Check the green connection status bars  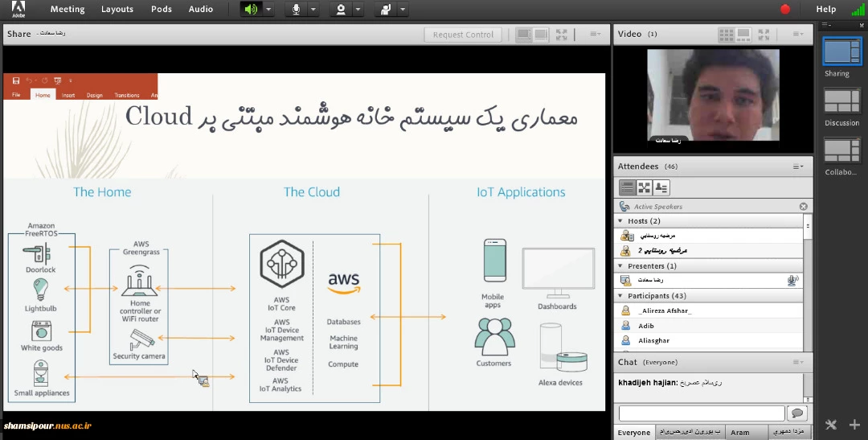pos(858,9)
